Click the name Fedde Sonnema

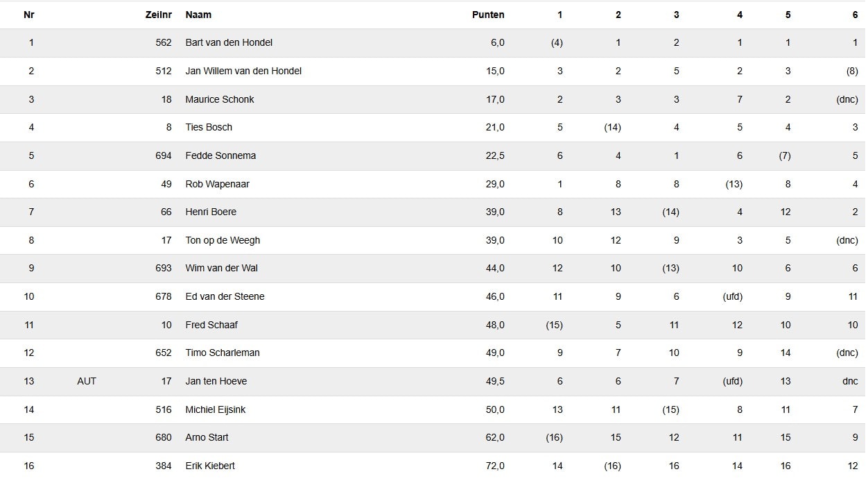tap(220, 155)
